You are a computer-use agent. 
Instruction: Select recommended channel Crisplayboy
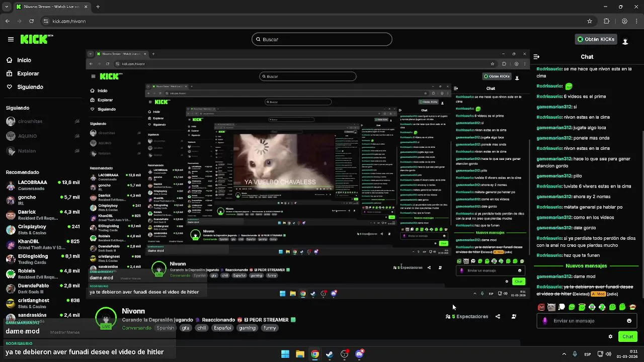pyautogui.click(x=42, y=229)
